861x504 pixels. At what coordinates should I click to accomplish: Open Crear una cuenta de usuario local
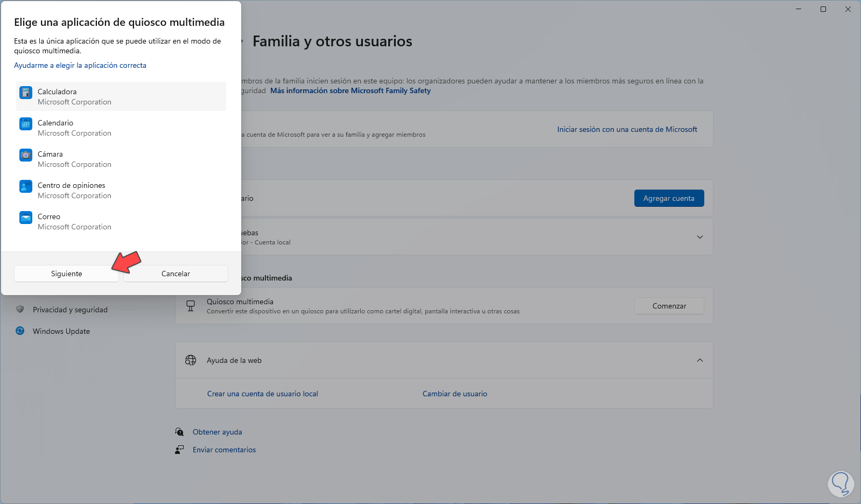coord(263,394)
